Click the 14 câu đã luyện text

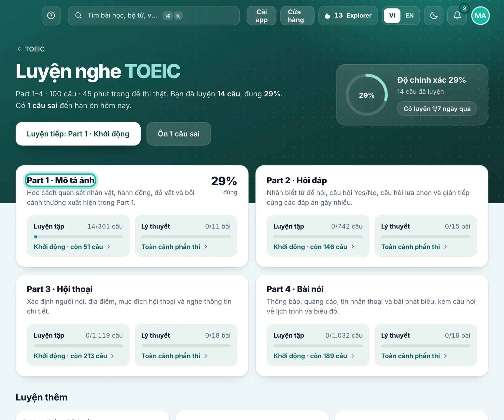420,91
